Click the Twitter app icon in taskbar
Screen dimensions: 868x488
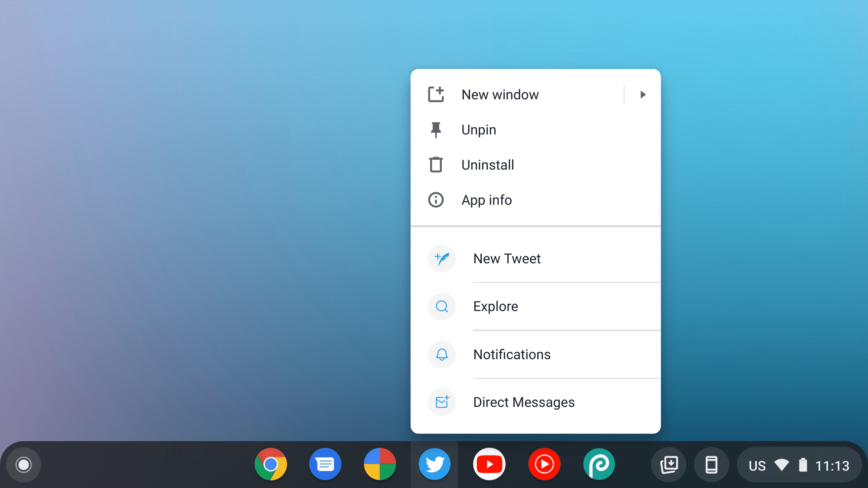pos(434,464)
